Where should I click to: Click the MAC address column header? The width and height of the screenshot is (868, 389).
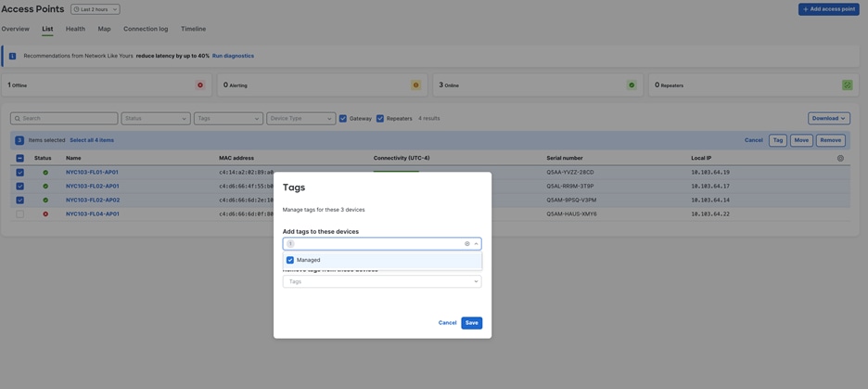pos(236,158)
